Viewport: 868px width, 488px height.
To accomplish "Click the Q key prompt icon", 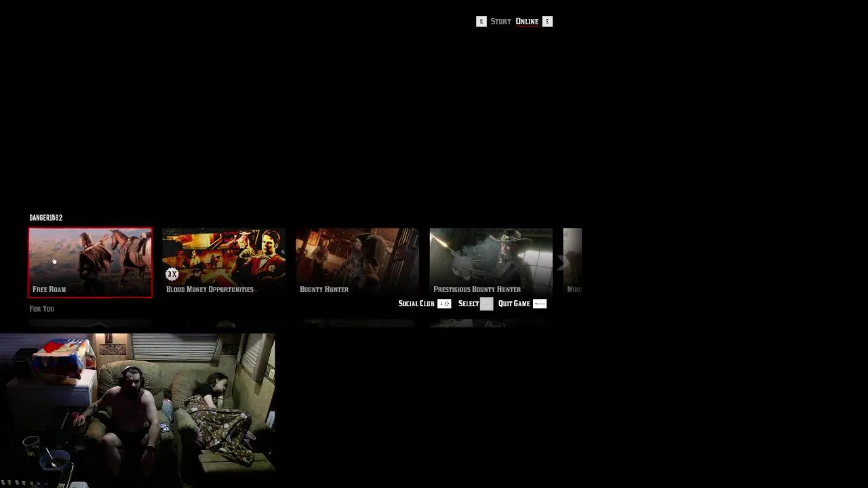I will click(x=481, y=22).
